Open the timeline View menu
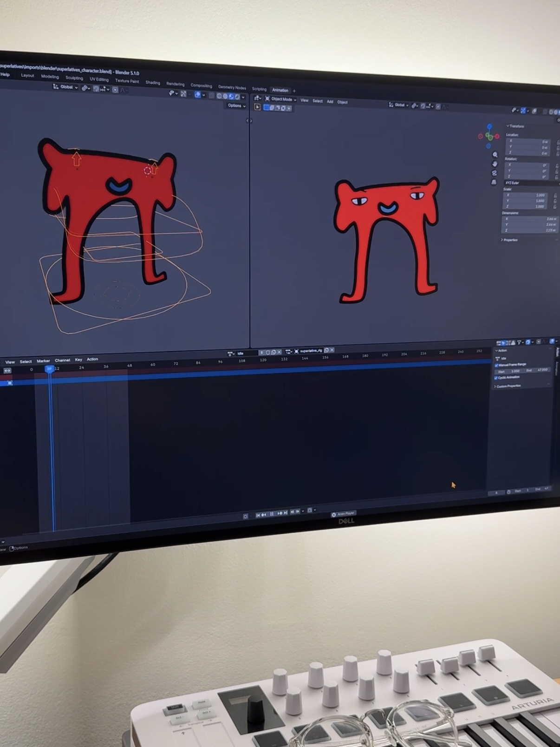Image resolution: width=560 pixels, height=747 pixels. pos(10,362)
